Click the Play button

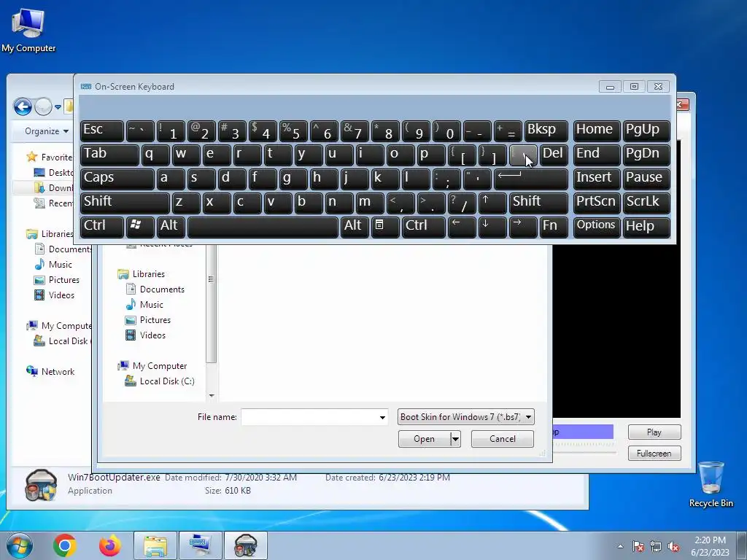(x=654, y=432)
